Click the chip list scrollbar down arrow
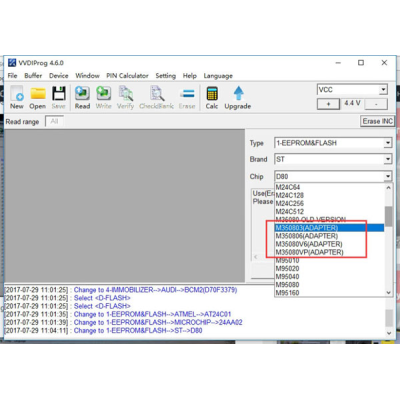 click(x=388, y=292)
